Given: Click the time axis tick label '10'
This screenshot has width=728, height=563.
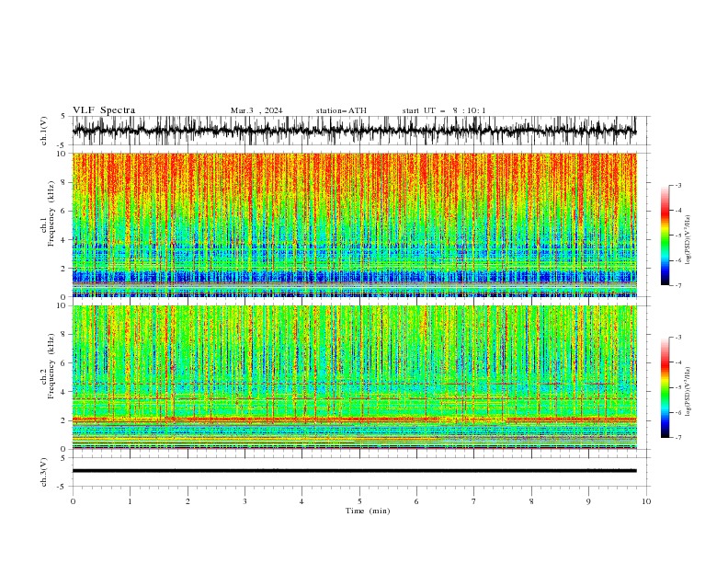Looking at the screenshot, I should [646, 501].
